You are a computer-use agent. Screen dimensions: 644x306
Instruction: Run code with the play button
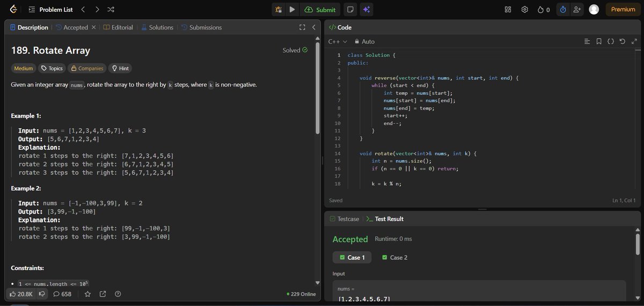click(x=292, y=10)
